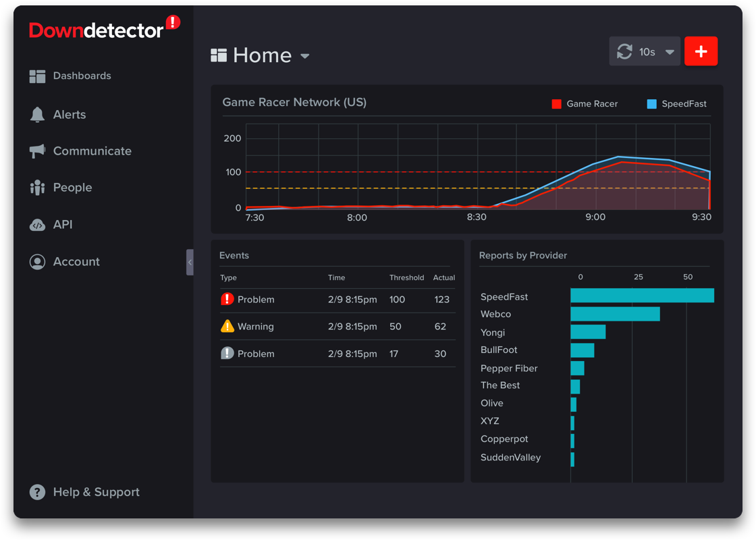Screen dimensions: 756x540
Task: Click the Communicate megaphone icon
Action: 37,151
